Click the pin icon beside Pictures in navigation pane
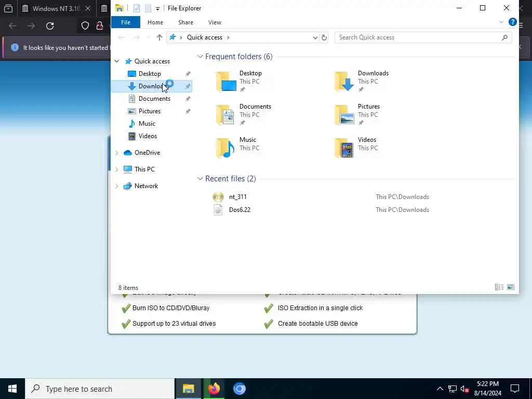This screenshot has height=399, width=532. (188, 111)
